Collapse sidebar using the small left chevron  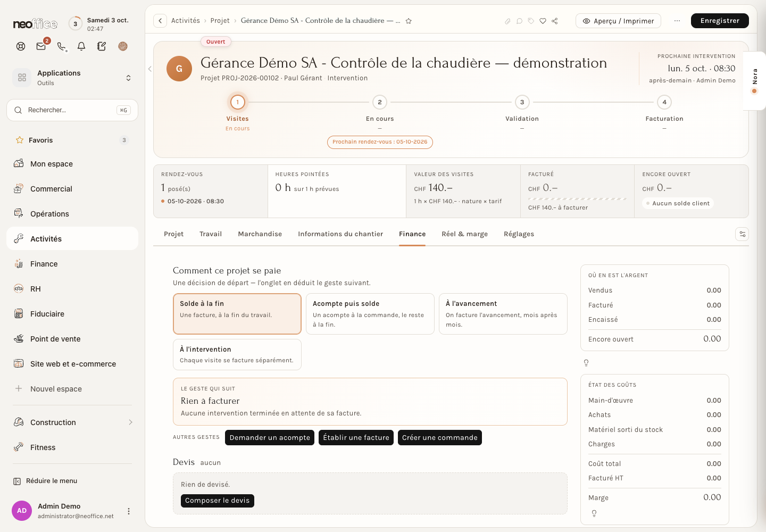click(150, 69)
